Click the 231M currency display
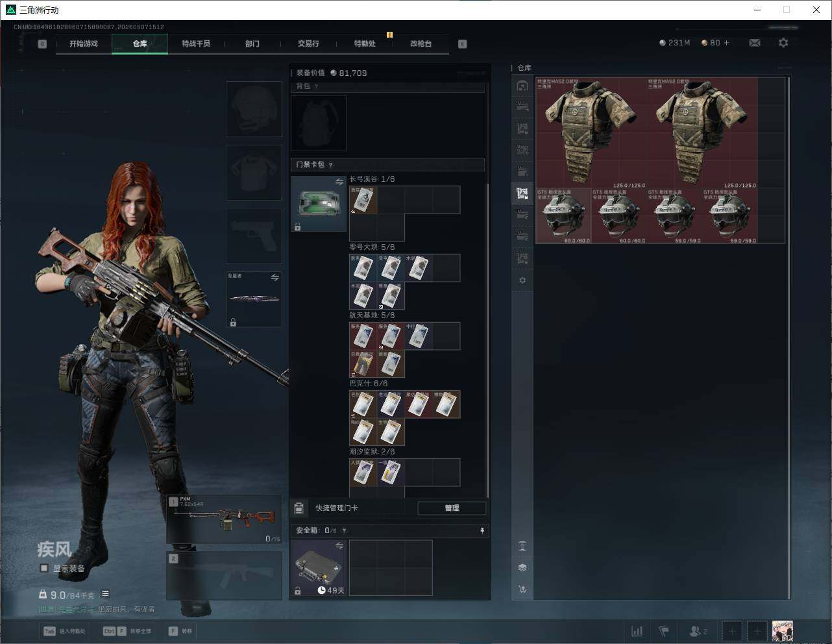 pyautogui.click(x=674, y=43)
